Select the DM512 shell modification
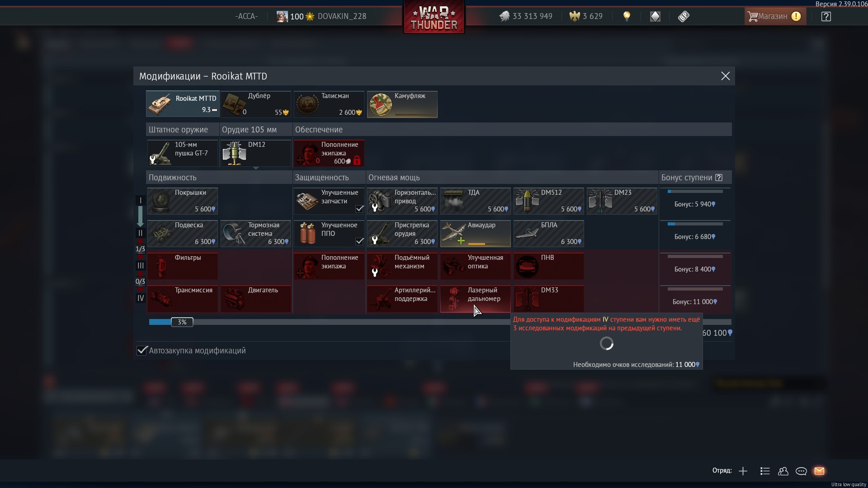This screenshot has height=488, width=868. tap(549, 201)
